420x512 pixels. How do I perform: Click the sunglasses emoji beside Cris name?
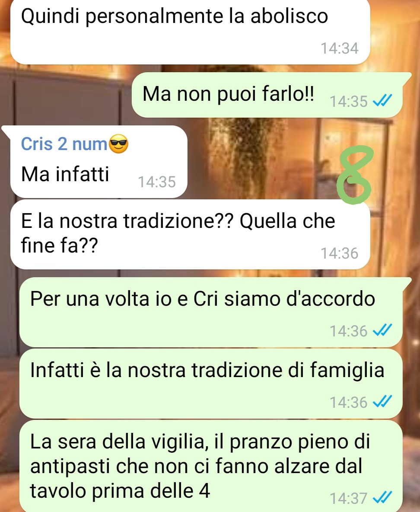pyautogui.click(x=118, y=144)
